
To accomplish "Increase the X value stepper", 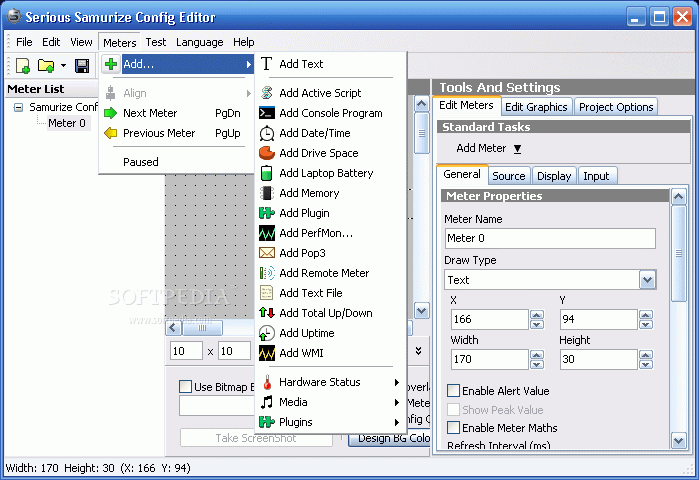I will [537, 315].
